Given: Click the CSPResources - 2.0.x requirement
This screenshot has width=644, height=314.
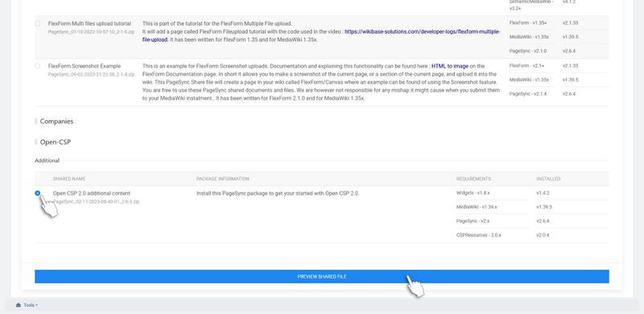Looking at the screenshot, I should tap(479, 235).
